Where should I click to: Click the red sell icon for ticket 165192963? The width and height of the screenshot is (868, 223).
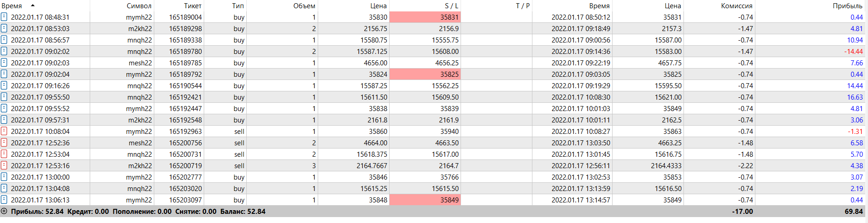coord(4,131)
